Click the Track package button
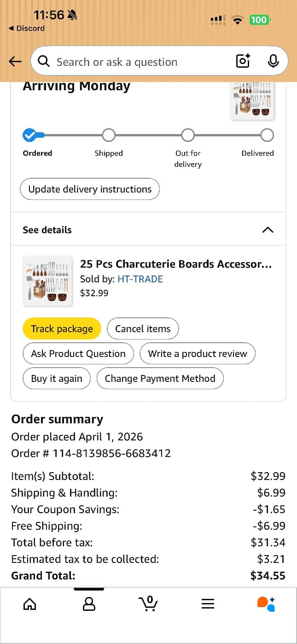The image size is (297, 644). click(62, 328)
